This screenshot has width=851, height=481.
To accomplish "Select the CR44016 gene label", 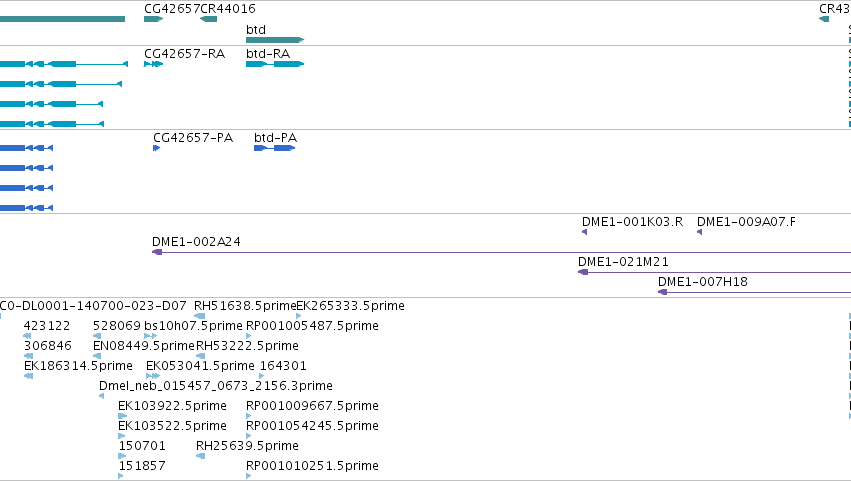I will [228, 9].
